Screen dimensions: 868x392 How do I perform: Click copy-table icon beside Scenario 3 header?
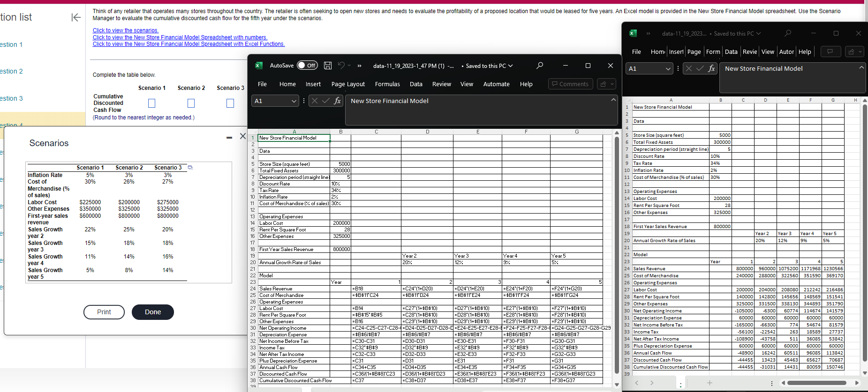pyautogui.click(x=190, y=167)
